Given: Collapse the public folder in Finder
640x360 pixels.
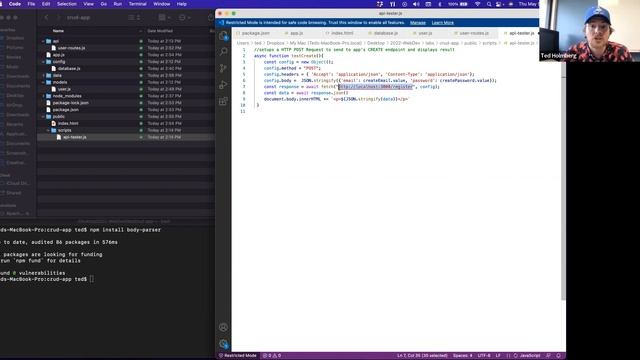Looking at the screenshot, I should (x=43, y=117).
